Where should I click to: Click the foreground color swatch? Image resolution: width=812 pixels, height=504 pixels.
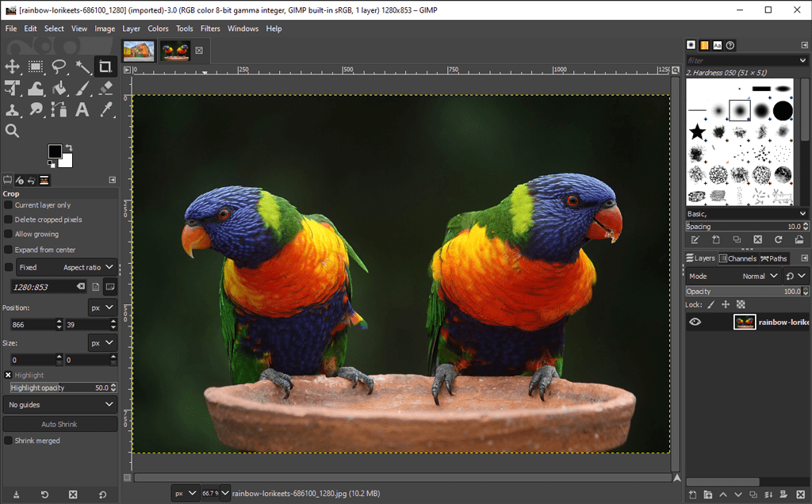point(56,151)
